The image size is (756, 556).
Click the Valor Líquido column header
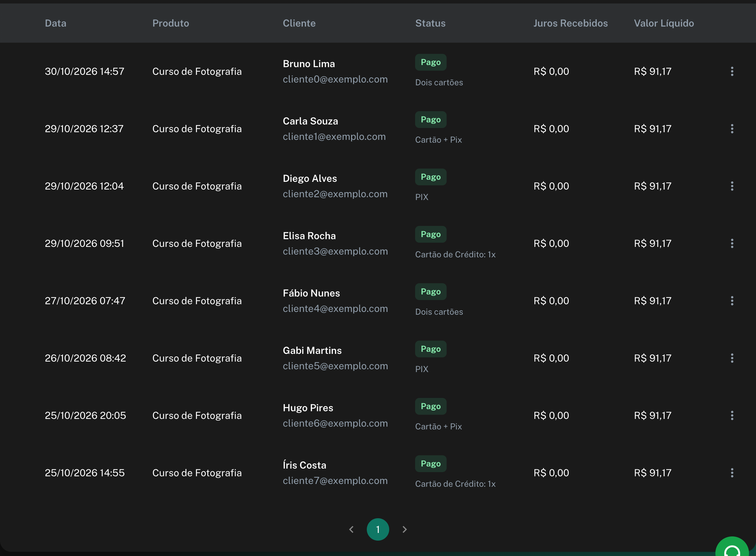click(664, 23)
